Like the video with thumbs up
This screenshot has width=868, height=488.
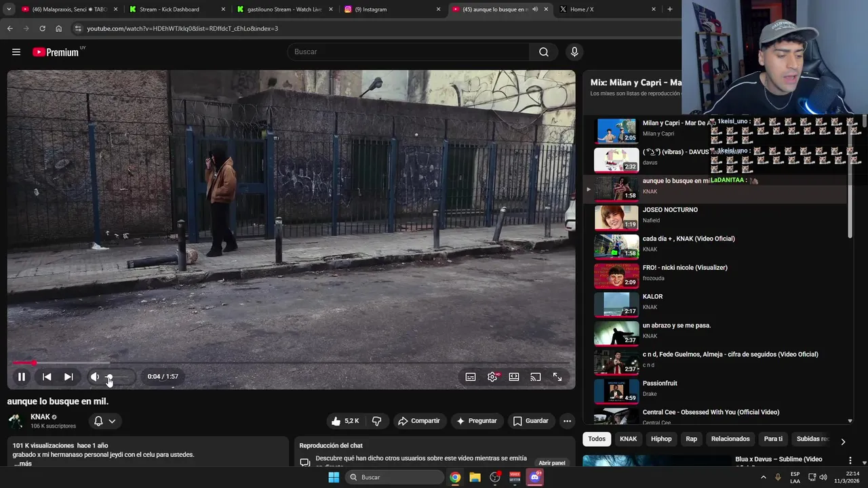coord(344,421)
